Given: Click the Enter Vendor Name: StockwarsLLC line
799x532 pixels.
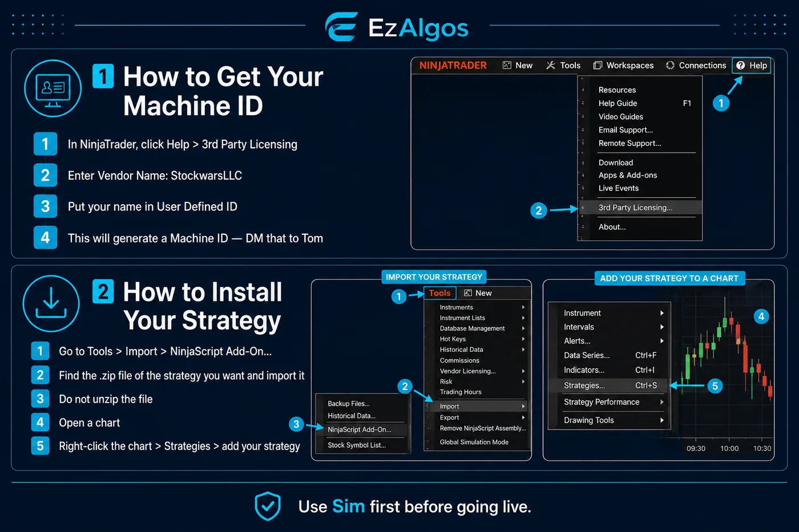Looking at the screenshot, I should tap(155, 176).
